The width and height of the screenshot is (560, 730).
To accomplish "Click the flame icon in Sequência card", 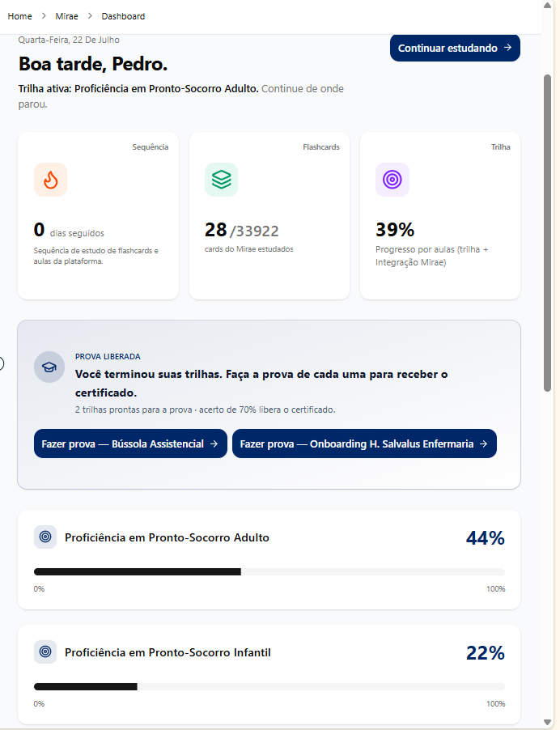I will 50,180.
